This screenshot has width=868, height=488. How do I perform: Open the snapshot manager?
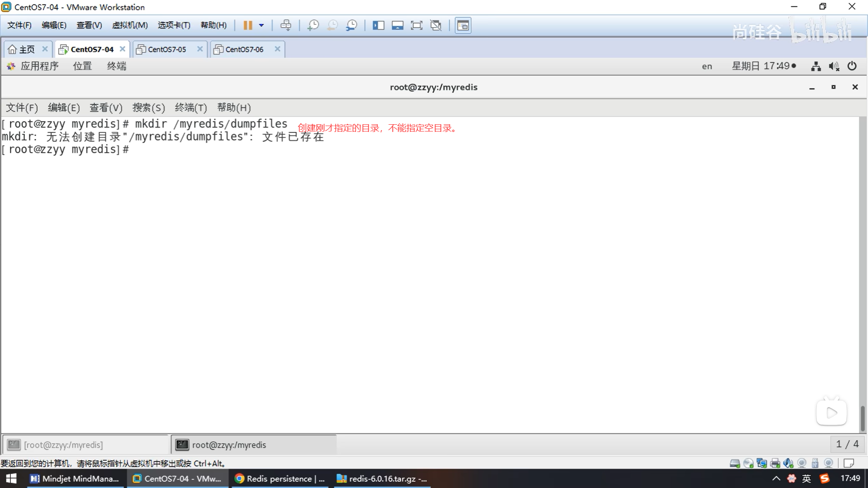[352, 25]
